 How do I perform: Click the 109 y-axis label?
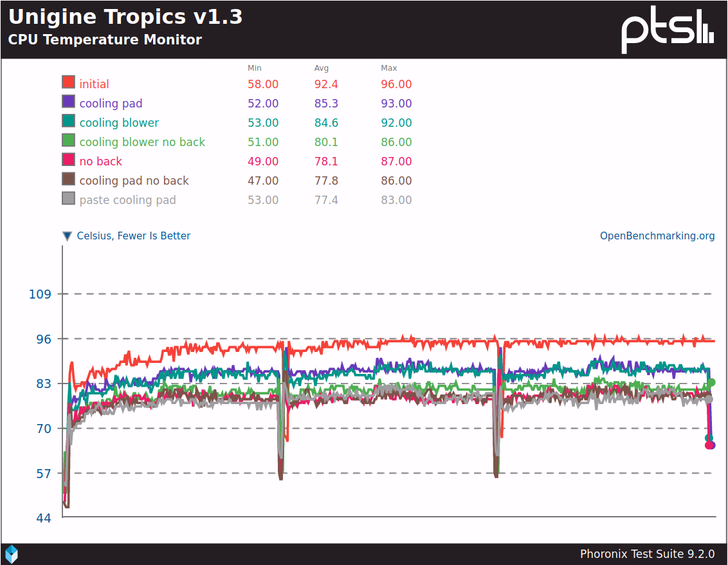tap(40, 294)
